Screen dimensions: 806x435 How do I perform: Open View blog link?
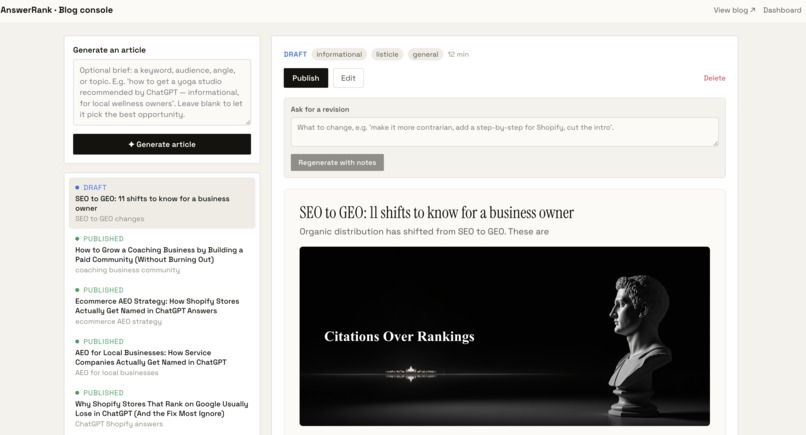734,10
